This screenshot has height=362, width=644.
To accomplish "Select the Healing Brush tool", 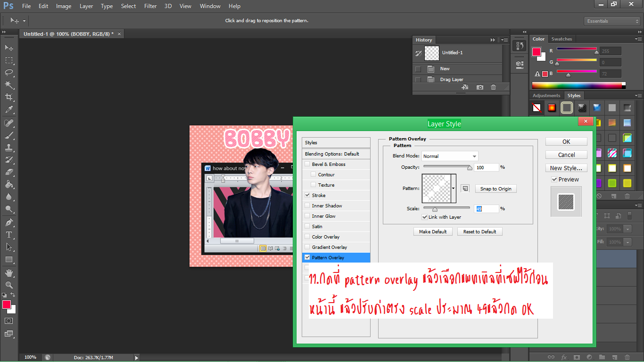I will click(9, 123).
